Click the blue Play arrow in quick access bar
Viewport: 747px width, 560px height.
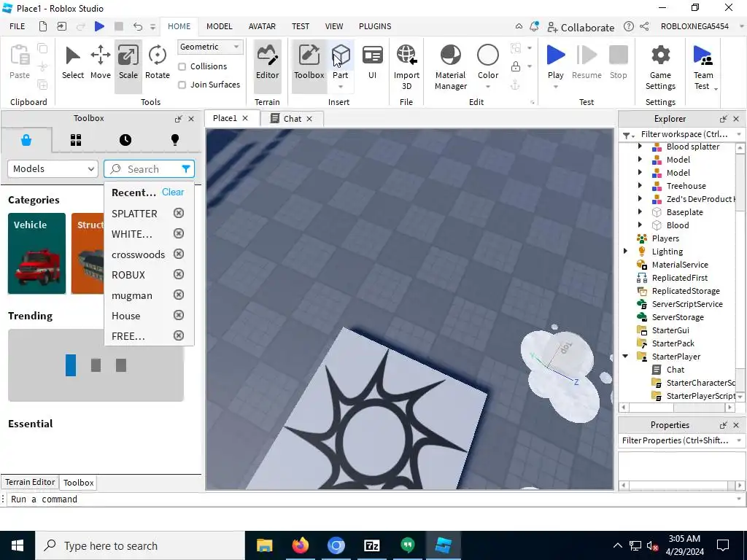pos(99,26)
